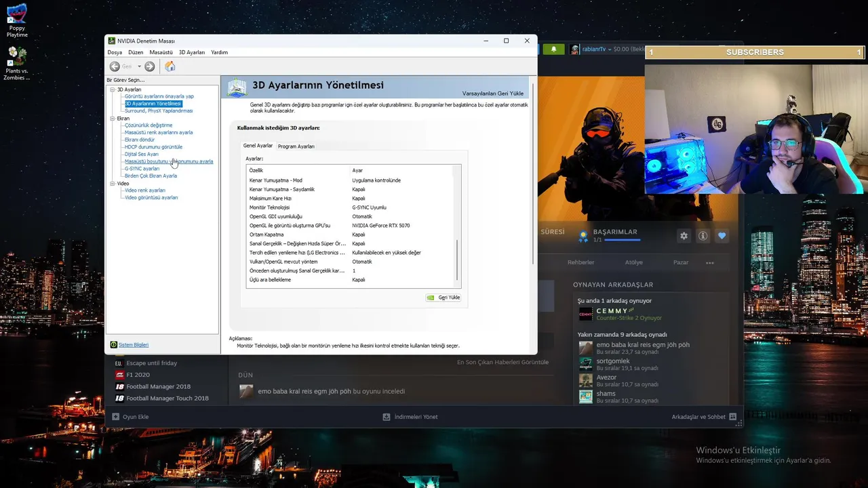Image resolution: width=868 pixels, height=488 pixels.
Task: Select Surround, PhysX Yapılandırması
Action: point(159,110)
